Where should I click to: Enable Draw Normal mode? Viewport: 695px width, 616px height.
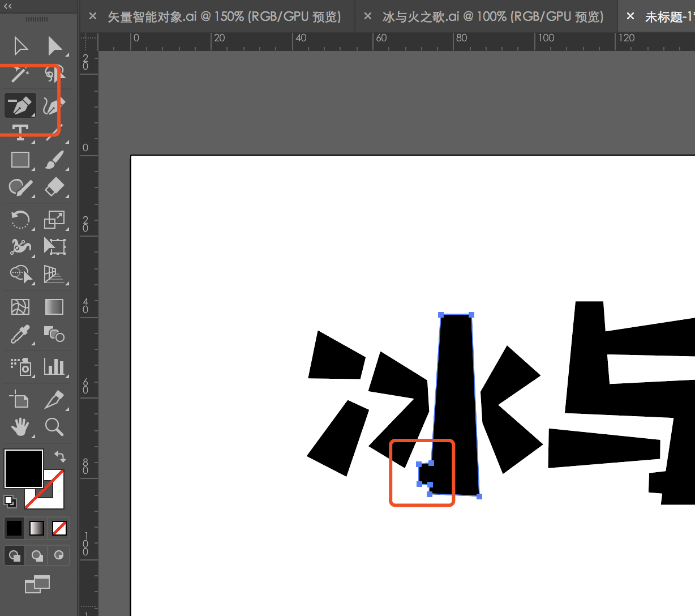tap(15, 555)
